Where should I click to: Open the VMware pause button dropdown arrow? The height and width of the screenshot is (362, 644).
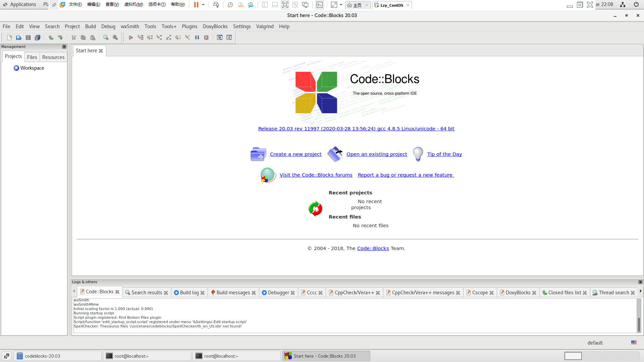tap(203, 5)
